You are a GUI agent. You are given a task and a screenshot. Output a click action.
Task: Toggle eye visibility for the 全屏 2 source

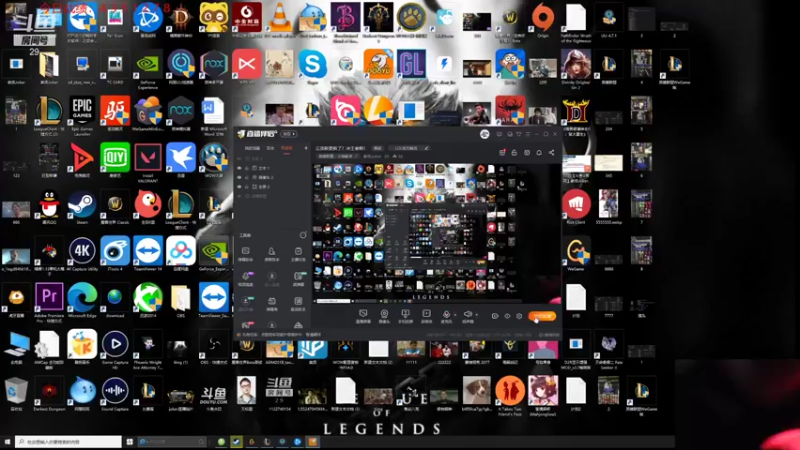tap(239, 187)
